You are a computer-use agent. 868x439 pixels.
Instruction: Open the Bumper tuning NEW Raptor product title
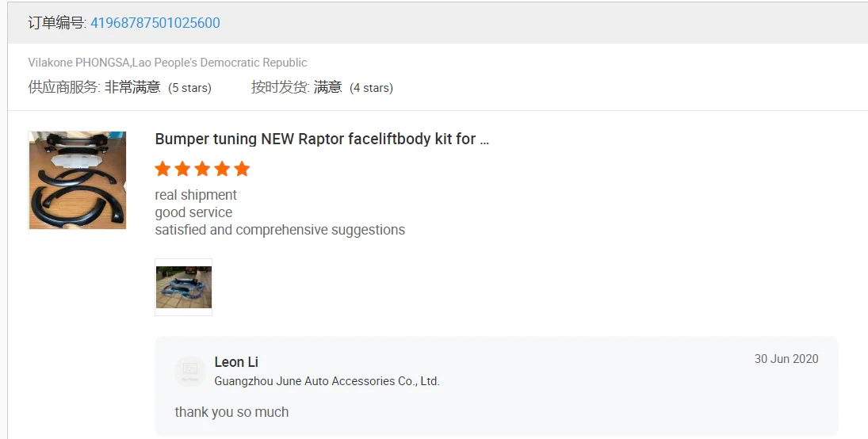(322, 139)
